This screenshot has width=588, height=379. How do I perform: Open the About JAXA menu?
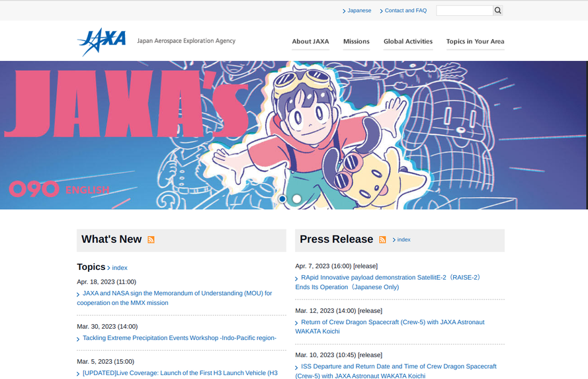click(x=310, y=42)
